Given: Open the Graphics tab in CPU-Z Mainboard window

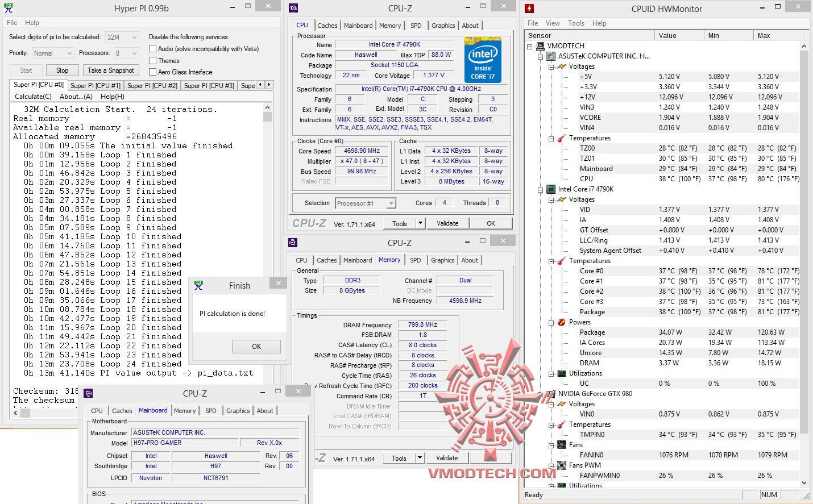Looking at the screenshot, I should (x=238, y=411).
